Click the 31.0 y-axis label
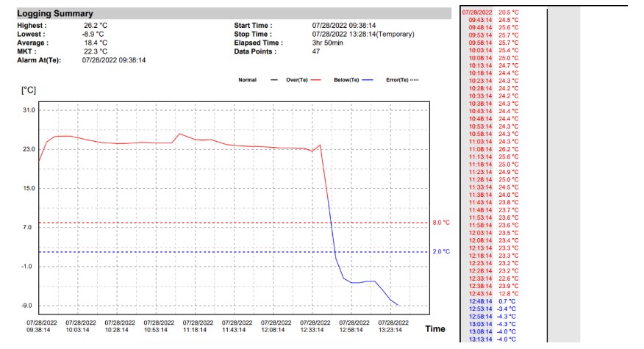The height and width of the screenshot is (349, 644). click(x=29, y=110)
